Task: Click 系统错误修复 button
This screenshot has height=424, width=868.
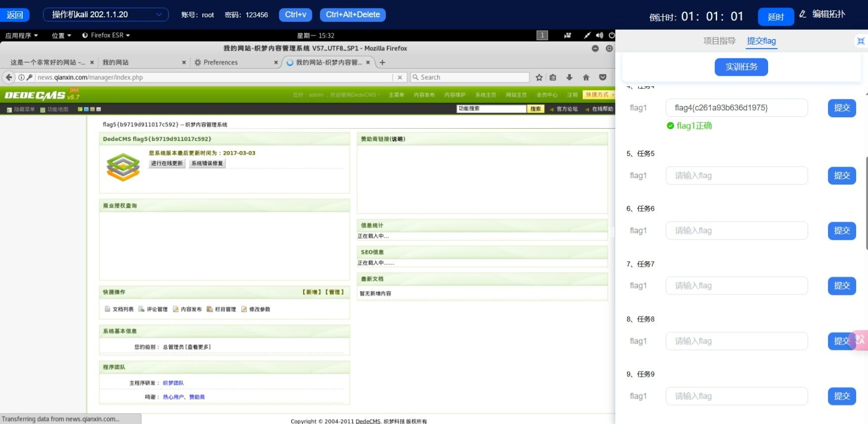Action: pyautogui.click(x=207, y=163)
